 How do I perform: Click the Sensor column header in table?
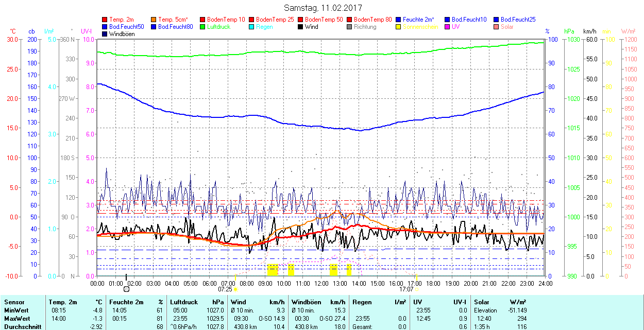tap(14, 302)
